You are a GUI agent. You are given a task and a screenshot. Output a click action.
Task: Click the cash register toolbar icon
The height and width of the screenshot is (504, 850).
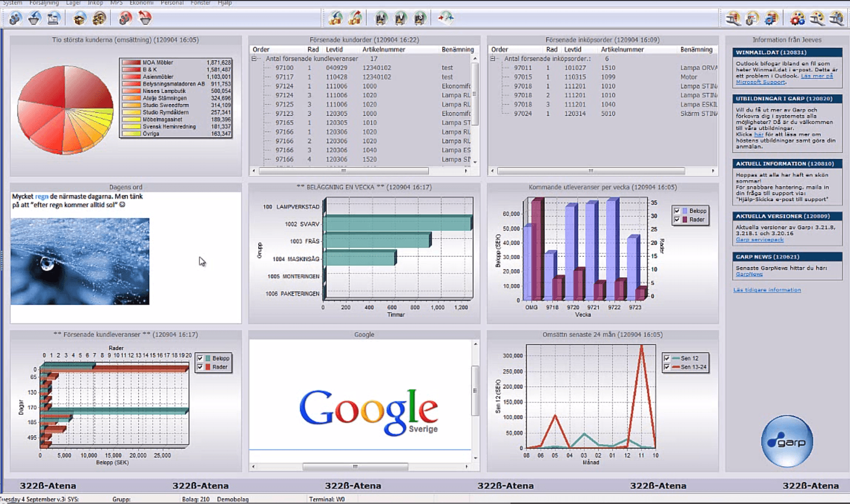coord(53,18)
